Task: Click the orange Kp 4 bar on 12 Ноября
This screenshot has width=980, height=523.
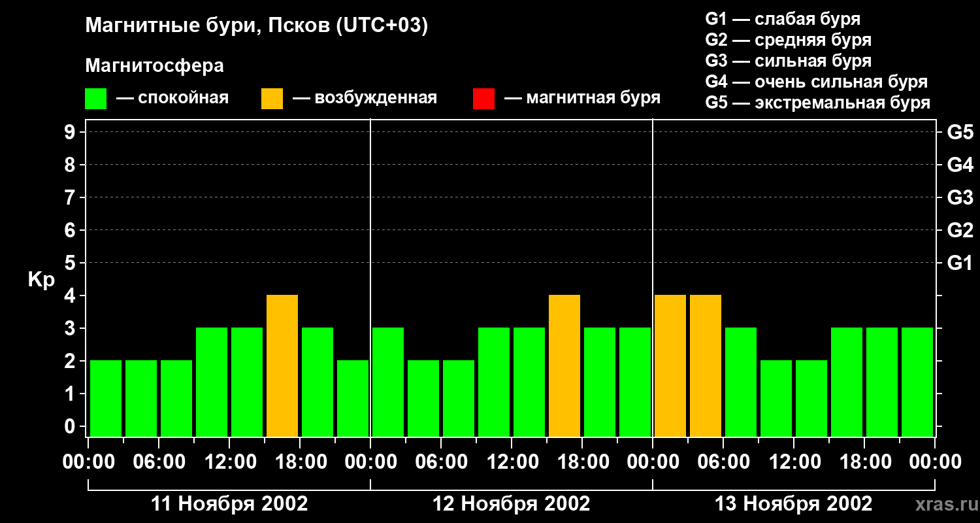Action: pos(564,365)
